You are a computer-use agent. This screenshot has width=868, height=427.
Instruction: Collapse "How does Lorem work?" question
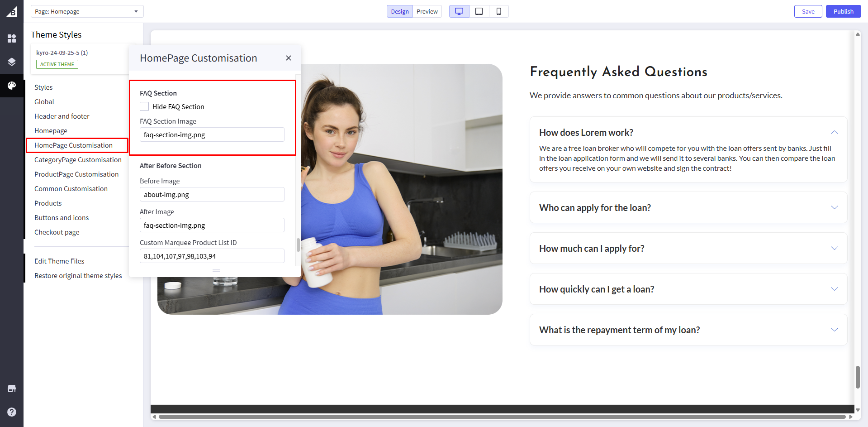pyautogui.click(x=834, y=132)
